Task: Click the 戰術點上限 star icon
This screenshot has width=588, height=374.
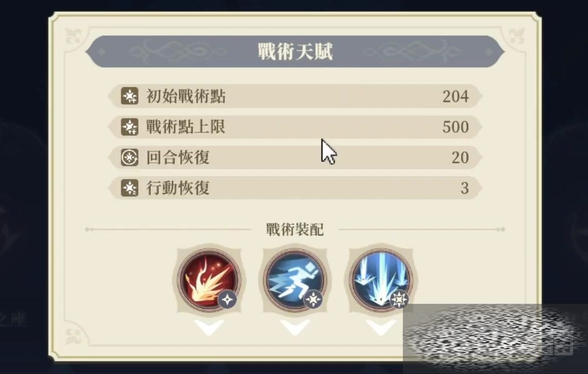Action: 130,127
